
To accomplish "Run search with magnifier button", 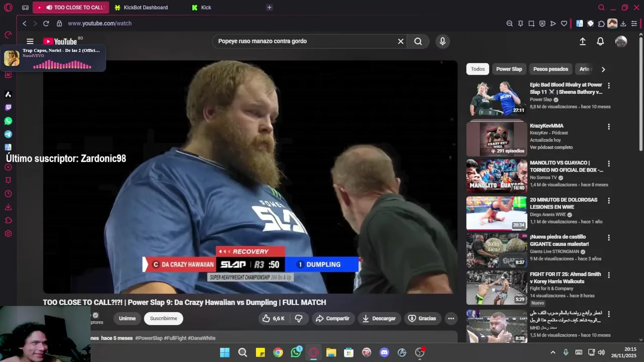I will [x=418, y=41].
